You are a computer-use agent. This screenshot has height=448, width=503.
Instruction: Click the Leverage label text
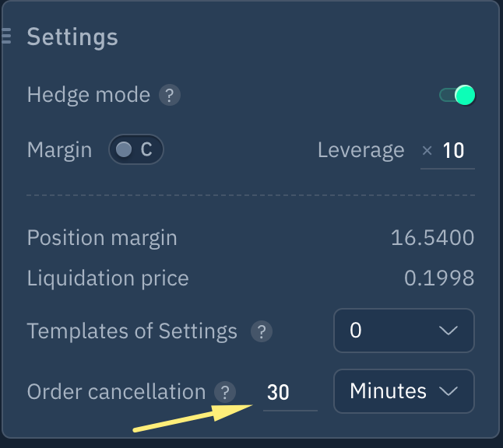[x=361, y=150]
